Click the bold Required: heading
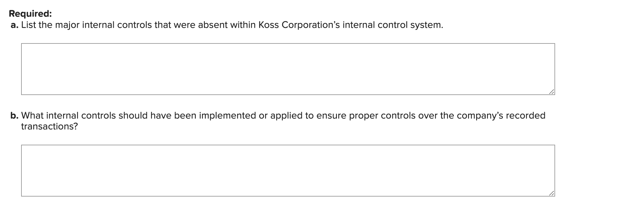Screen dimensions: 644x213 pyautogui.click(x=30, y=14)
